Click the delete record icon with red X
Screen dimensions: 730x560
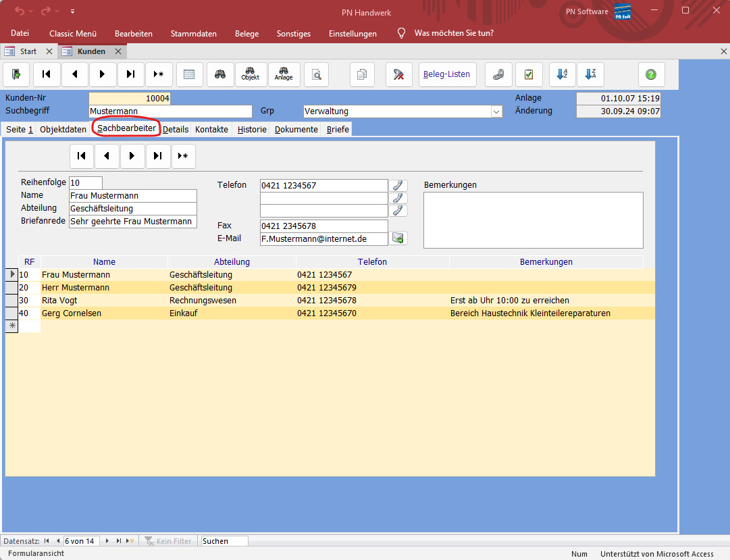coord(399,74)
